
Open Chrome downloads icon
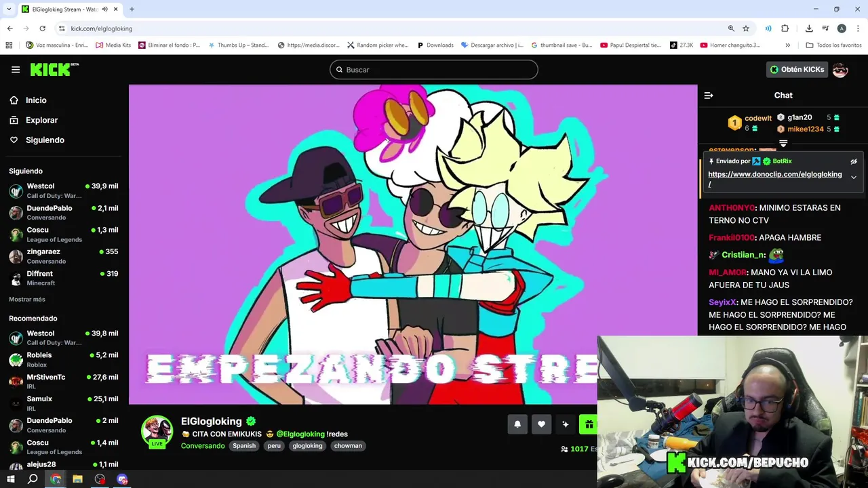(809, 28)
